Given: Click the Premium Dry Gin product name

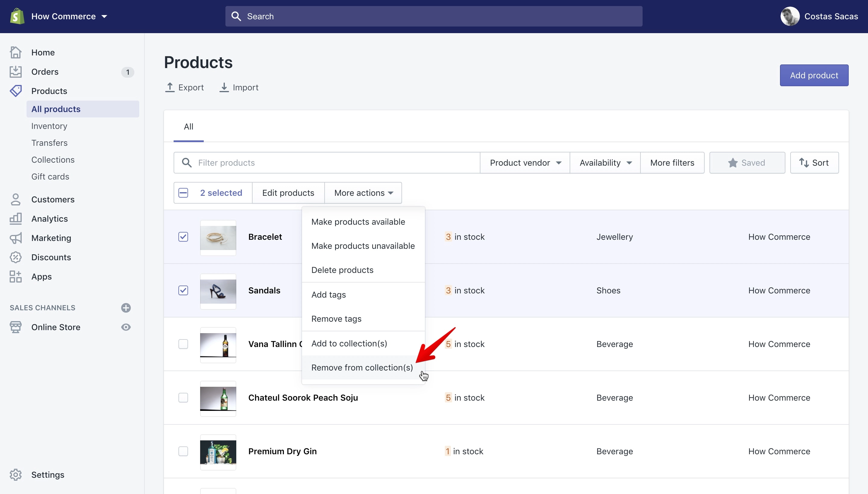Looking at the screenshot, I should [282, 451].
